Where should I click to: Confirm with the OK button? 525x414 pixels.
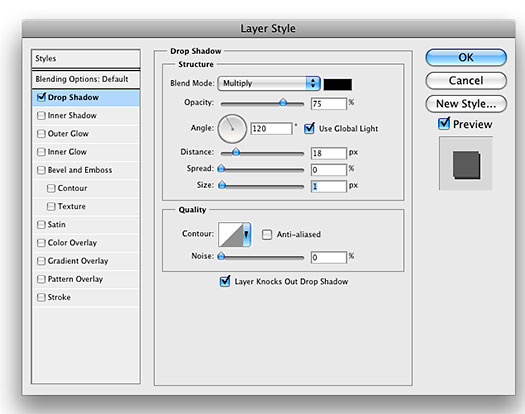point(466,57)
